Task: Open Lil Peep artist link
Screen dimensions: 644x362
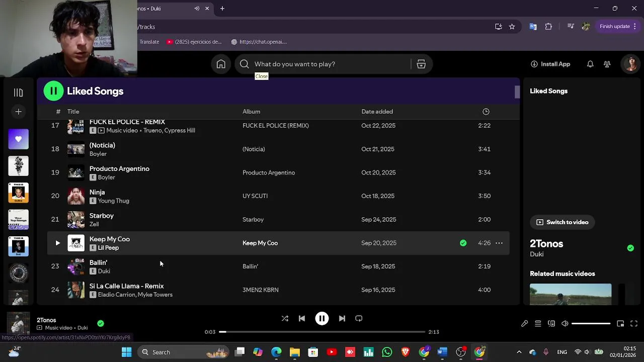Action: (108, 248)
